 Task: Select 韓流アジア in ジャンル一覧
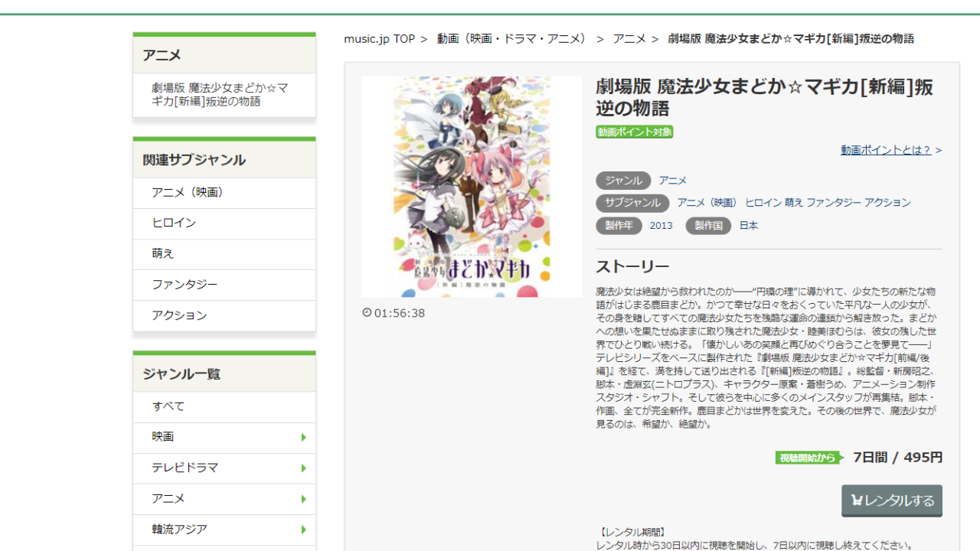pos(224,530)
